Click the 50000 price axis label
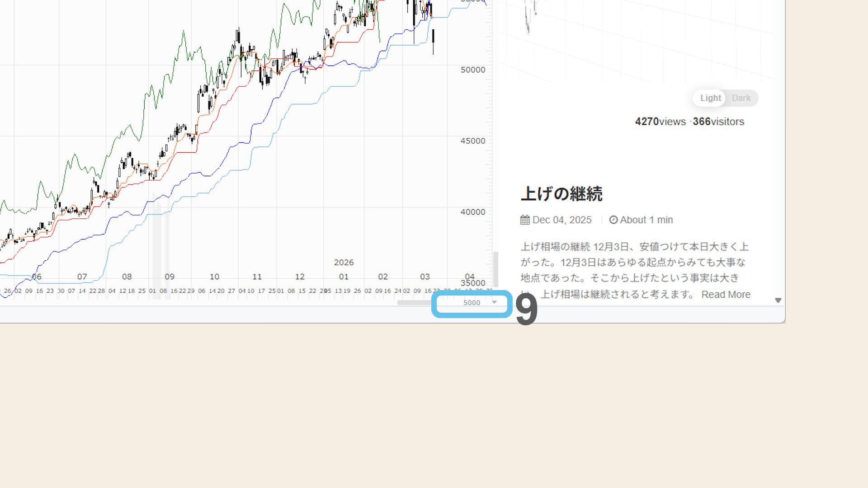Image resolution: width=868 pixels, height=488 pixels. (472, 70)
